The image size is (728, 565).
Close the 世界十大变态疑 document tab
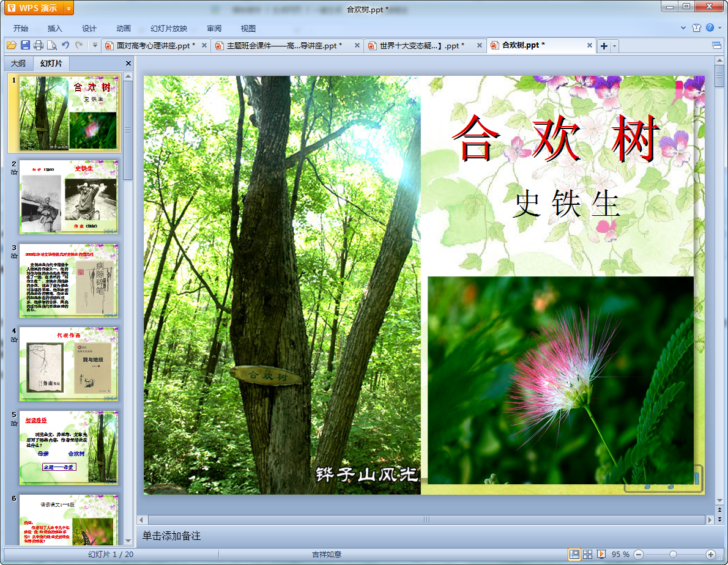click(480, 45)
